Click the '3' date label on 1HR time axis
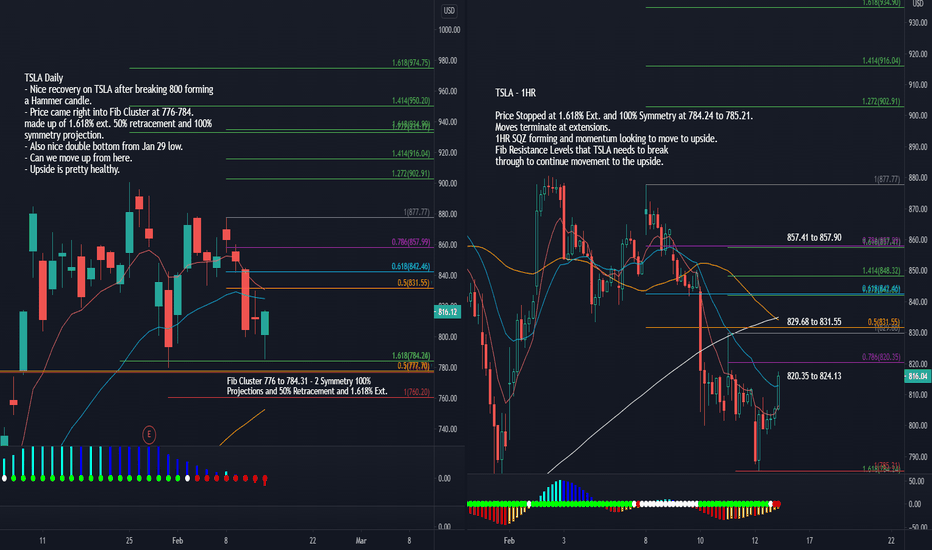This screenshot has width=932, height=550. (563, 540)
